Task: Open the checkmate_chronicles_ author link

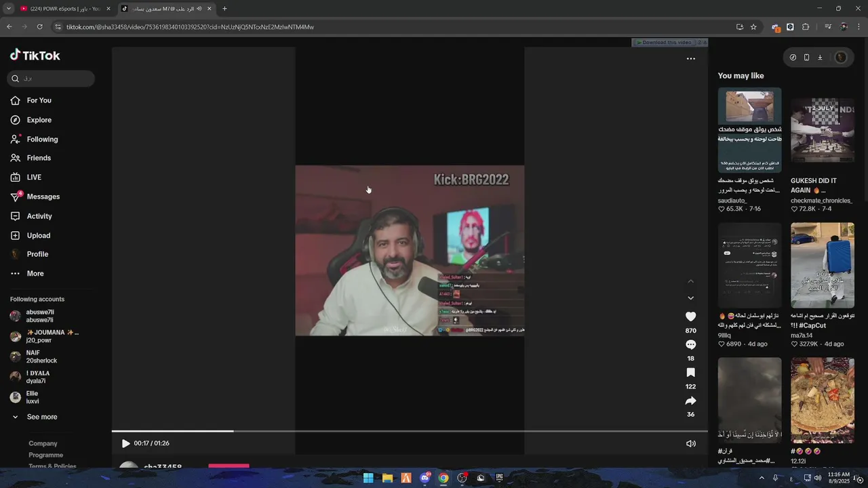Action: [x=821, y=201]
